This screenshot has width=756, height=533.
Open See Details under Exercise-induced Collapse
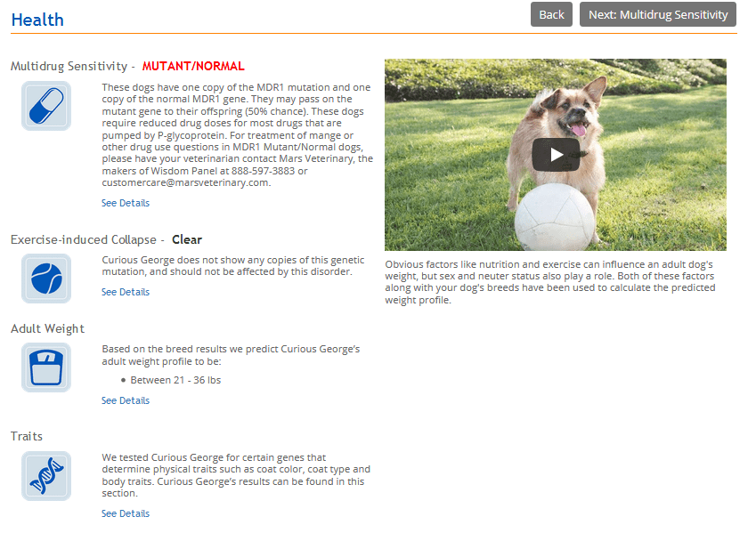tap(126, 292)
